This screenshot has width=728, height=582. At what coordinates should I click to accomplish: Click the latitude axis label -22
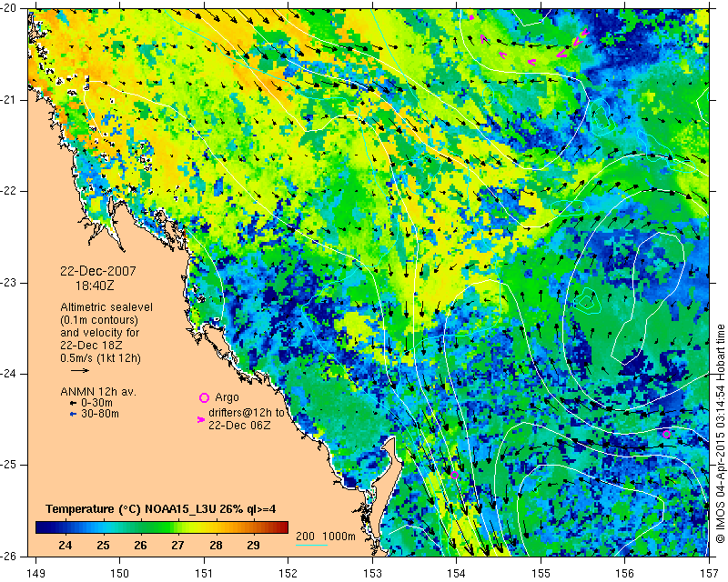(x=9, y=191)
